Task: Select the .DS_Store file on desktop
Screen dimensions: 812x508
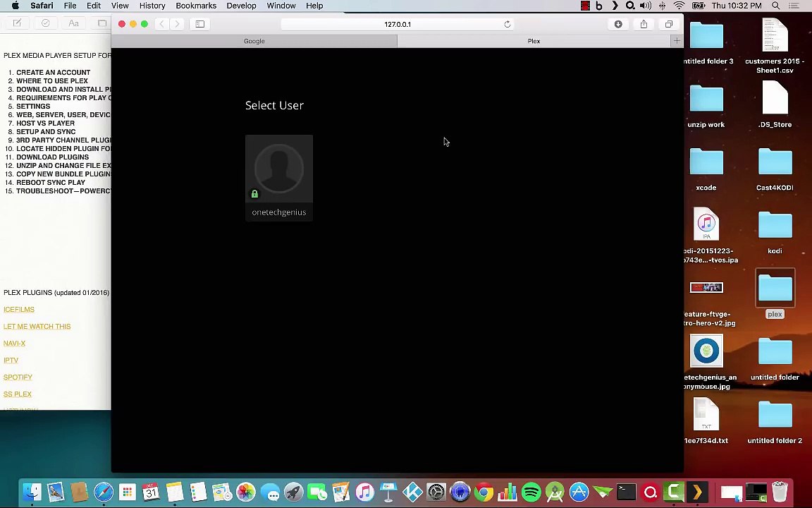Action: point(775,98)
